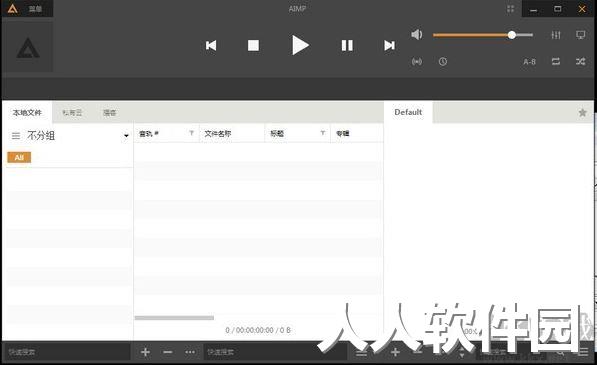Mute audio with the speaker icon
Screen dimensions: 597x365
[417, 35]
